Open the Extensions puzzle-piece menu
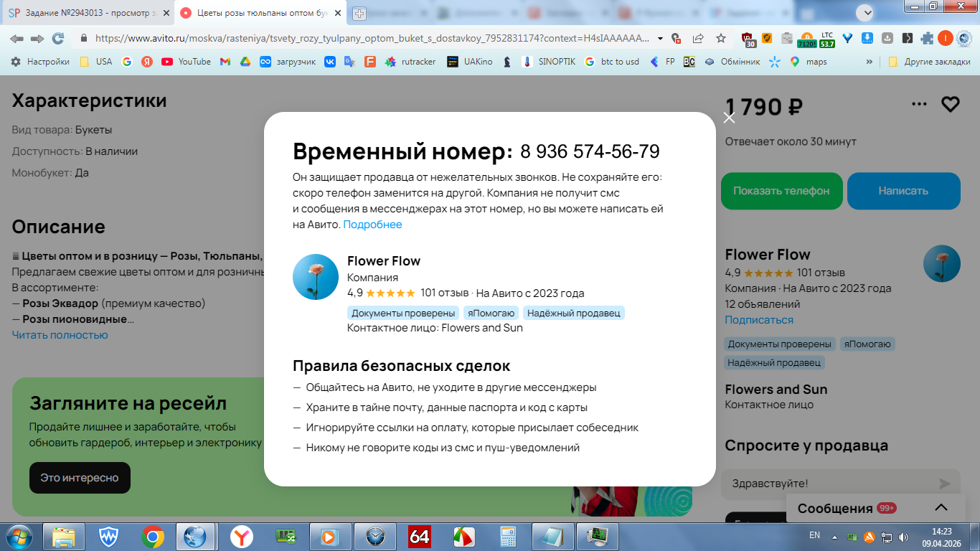The image size is (980, 551). pyautogui.click(x=927, y=38)
